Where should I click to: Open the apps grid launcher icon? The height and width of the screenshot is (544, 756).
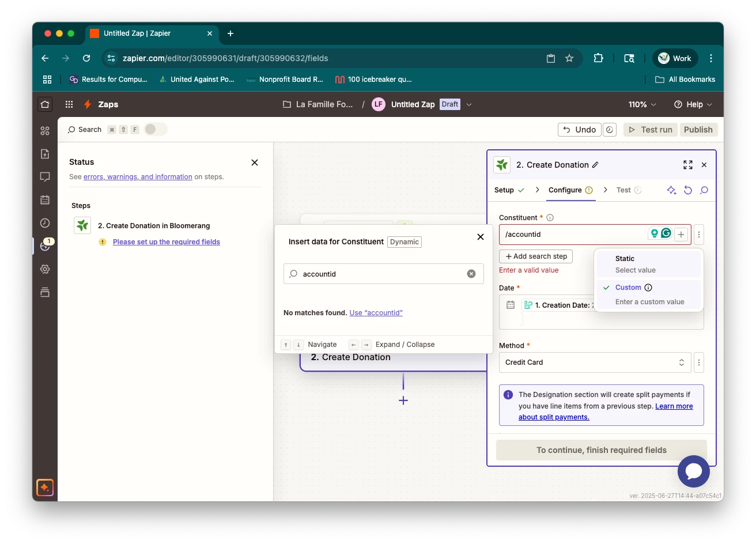[x=69, y=104]
